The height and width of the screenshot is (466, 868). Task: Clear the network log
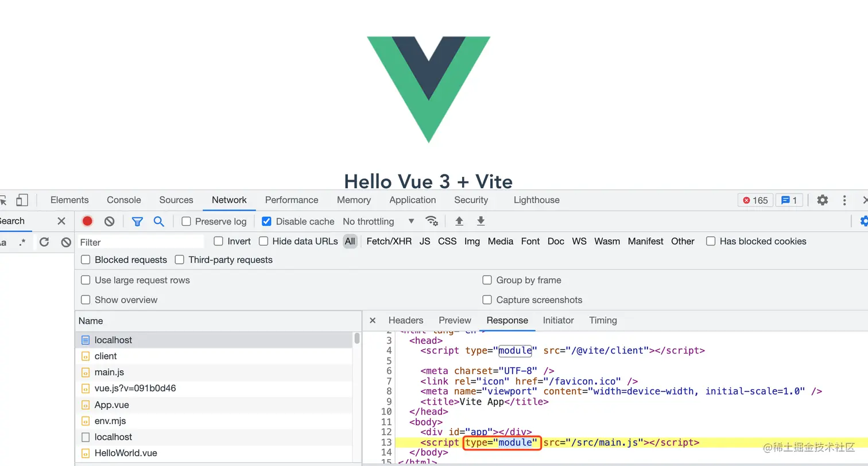click(x=109, y=221)
